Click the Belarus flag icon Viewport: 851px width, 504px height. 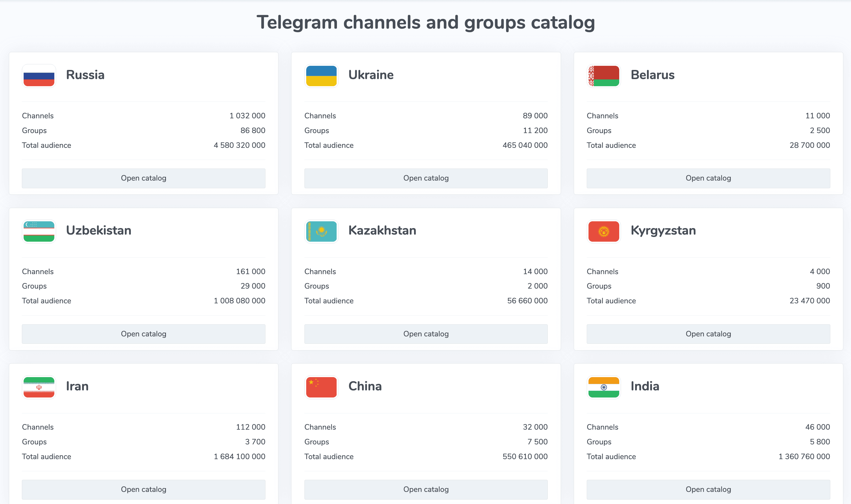[604, 76]
